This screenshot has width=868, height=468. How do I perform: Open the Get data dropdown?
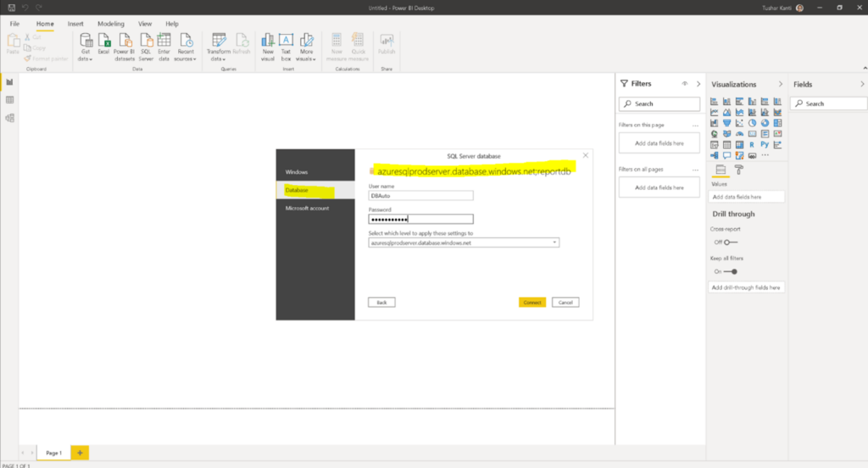pyautogui.click(x=86, y=47)
